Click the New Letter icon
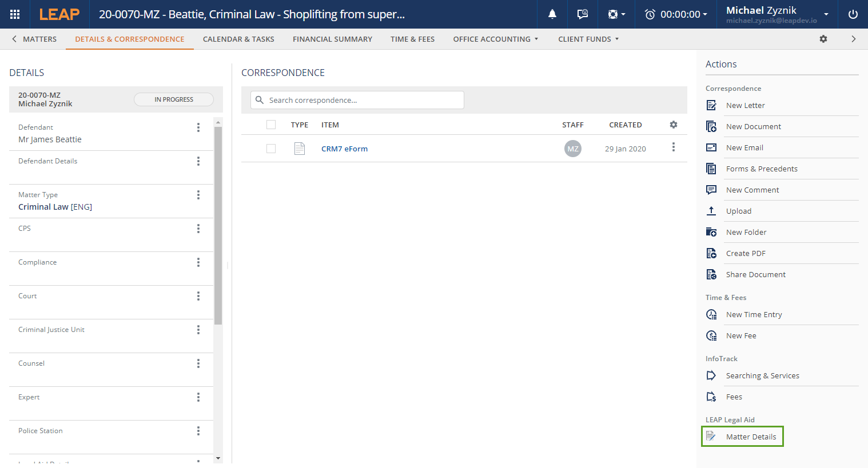The width and height of the screenshot is (868, 468). (711, 105)
